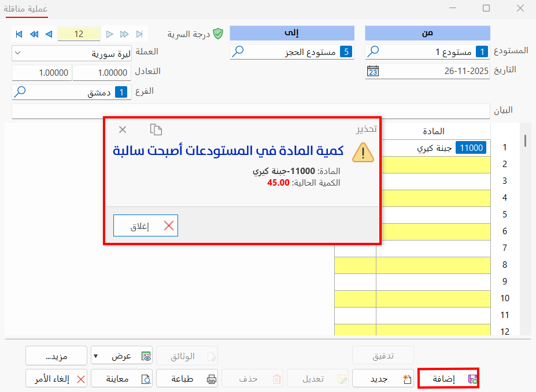The width and height of the screenshot is (536, 392).
Task: Open معاينة preview
Action: [121, 379]
